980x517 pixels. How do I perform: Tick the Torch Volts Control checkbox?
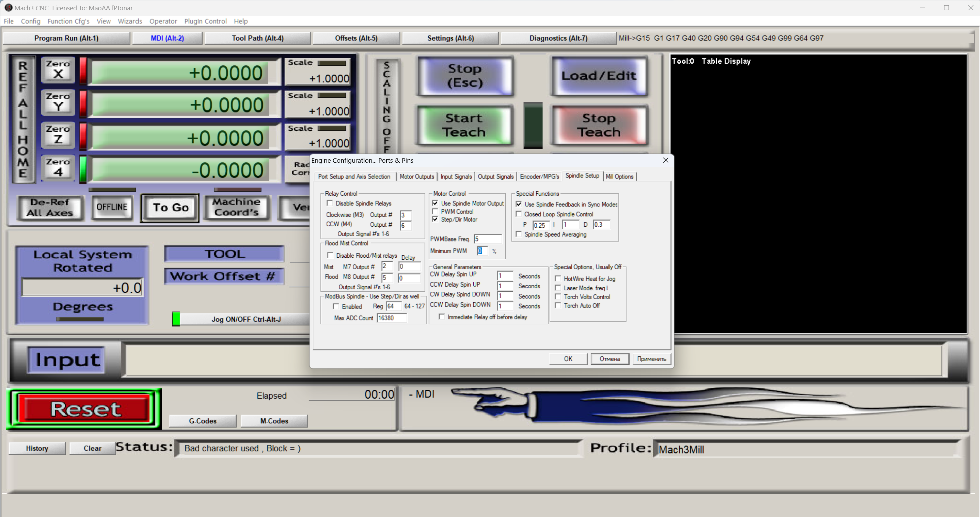click(558, 297)
